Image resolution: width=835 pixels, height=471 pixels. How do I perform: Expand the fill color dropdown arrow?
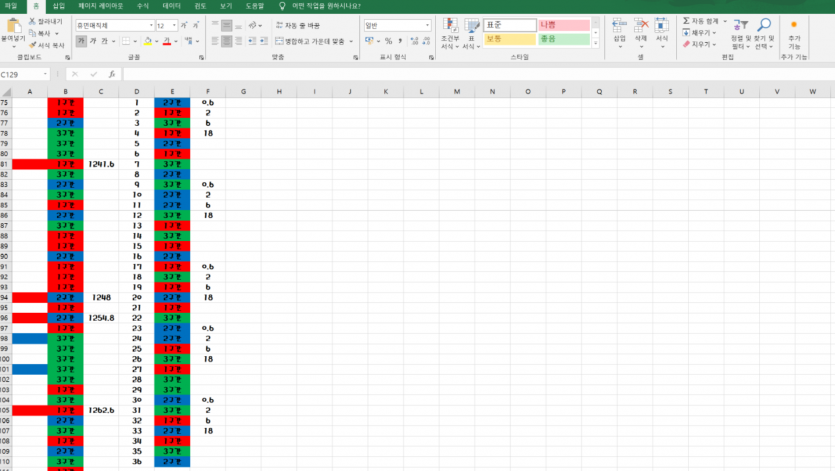click(x=157, y=41)
